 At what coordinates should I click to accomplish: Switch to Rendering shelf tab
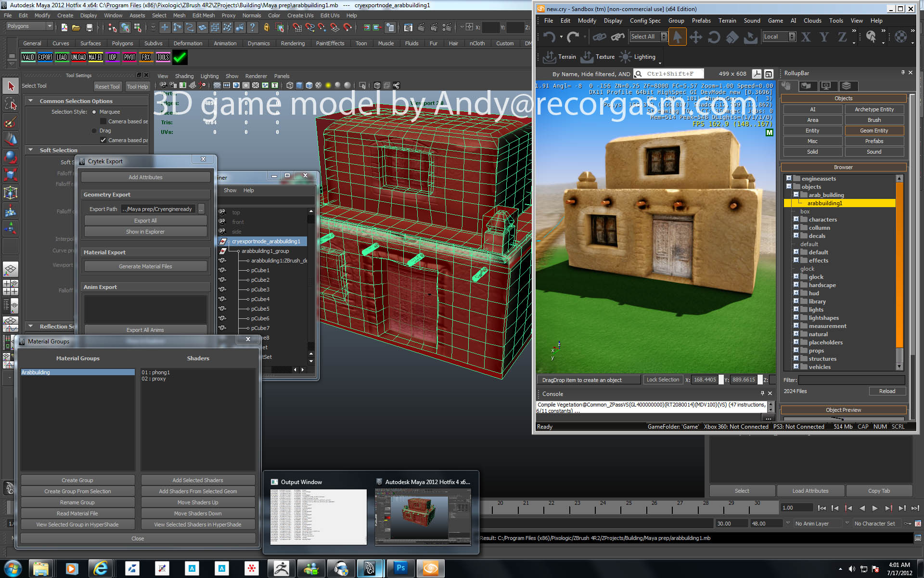293,43
